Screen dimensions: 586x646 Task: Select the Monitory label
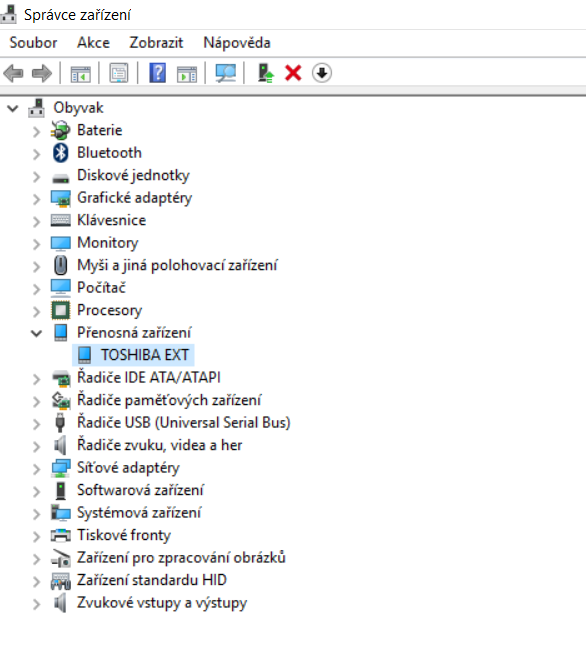point(108,243)
